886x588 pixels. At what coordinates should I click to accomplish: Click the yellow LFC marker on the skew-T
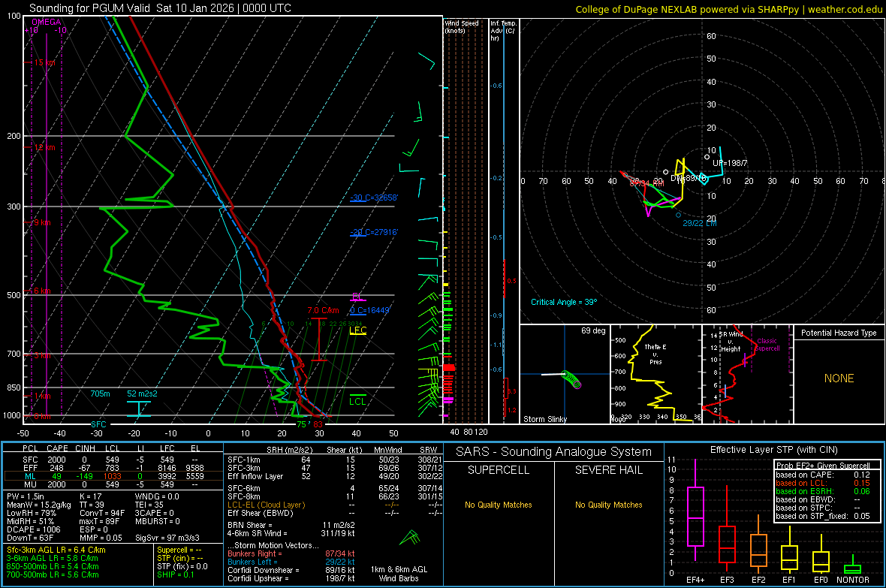point(358,330)
